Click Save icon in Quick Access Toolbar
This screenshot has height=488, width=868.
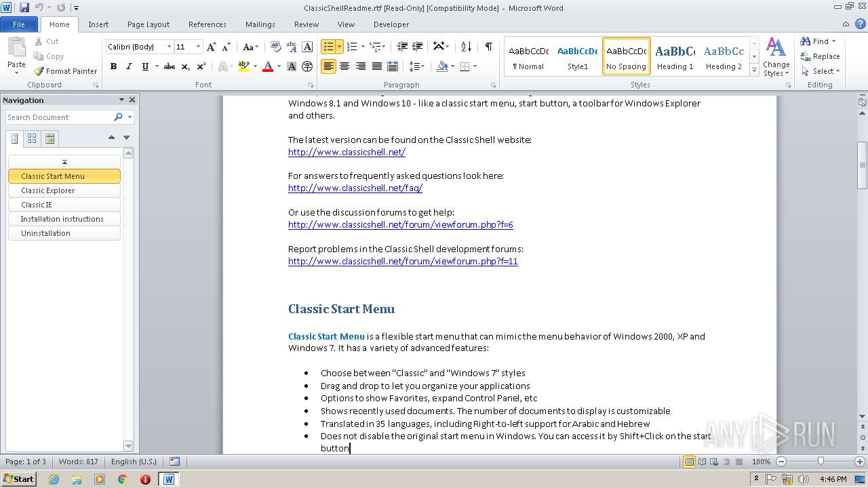24,7
